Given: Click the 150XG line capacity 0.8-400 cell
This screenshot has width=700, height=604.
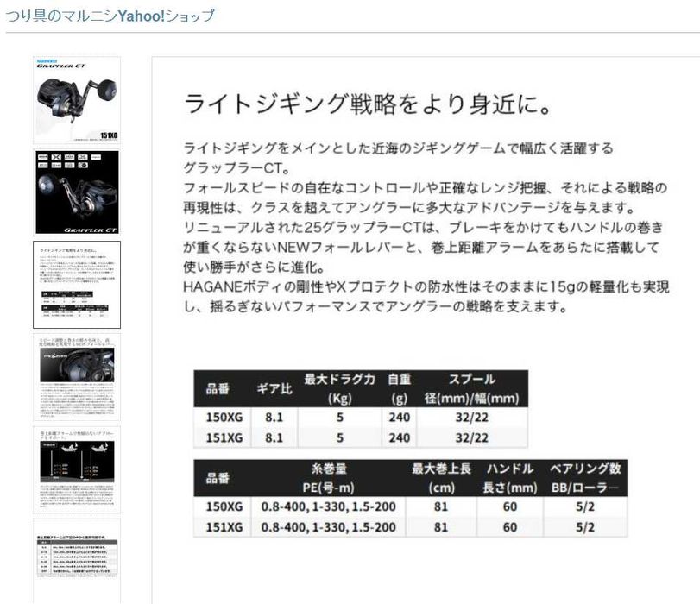Looking at the screenshot, I should coord(329,506).
